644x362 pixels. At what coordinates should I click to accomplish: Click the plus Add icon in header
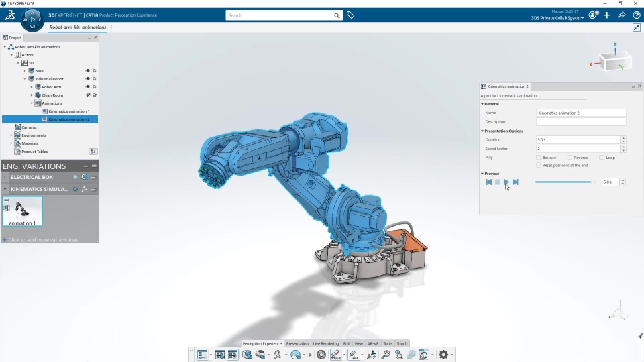click(x=607, y=15)
